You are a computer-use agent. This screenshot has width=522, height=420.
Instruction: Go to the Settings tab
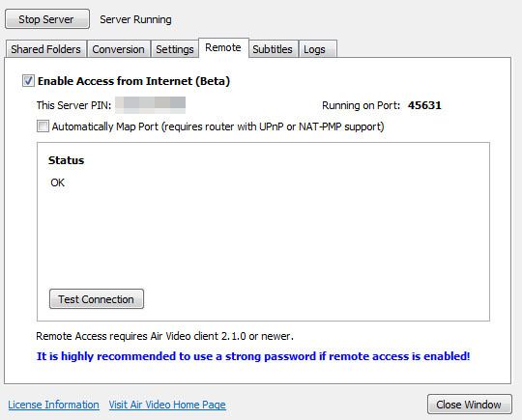click(174, 49)
